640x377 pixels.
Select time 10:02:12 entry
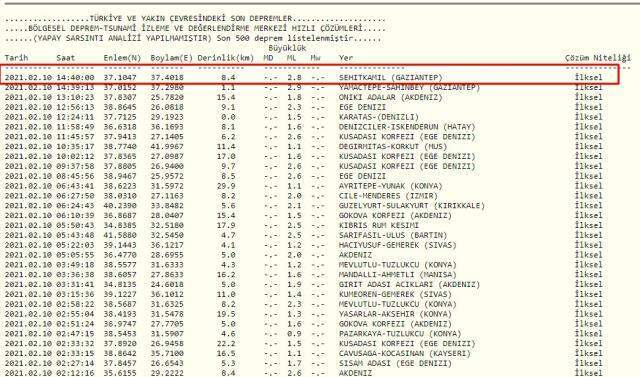pyautogui.click(x=75, y=156)
